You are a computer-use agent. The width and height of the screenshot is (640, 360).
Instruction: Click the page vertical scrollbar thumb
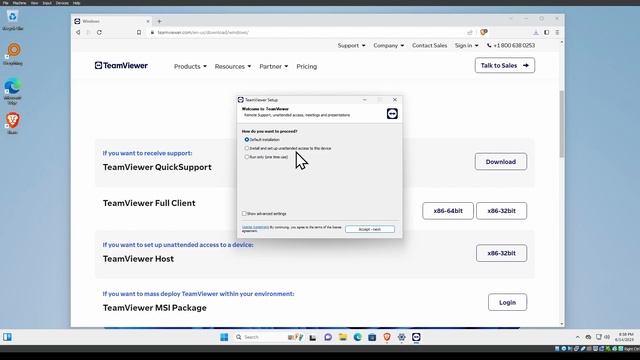(x=562, y=123)
